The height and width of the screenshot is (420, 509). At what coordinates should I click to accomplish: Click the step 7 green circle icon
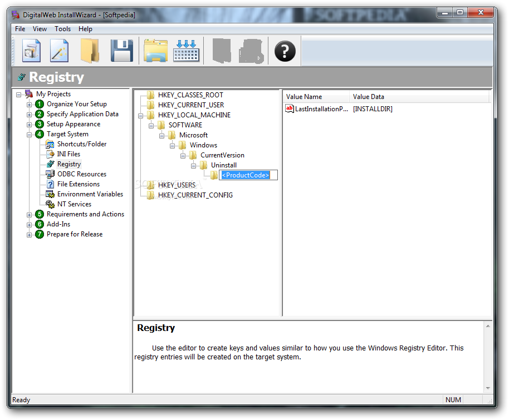[x=40, y=235]
